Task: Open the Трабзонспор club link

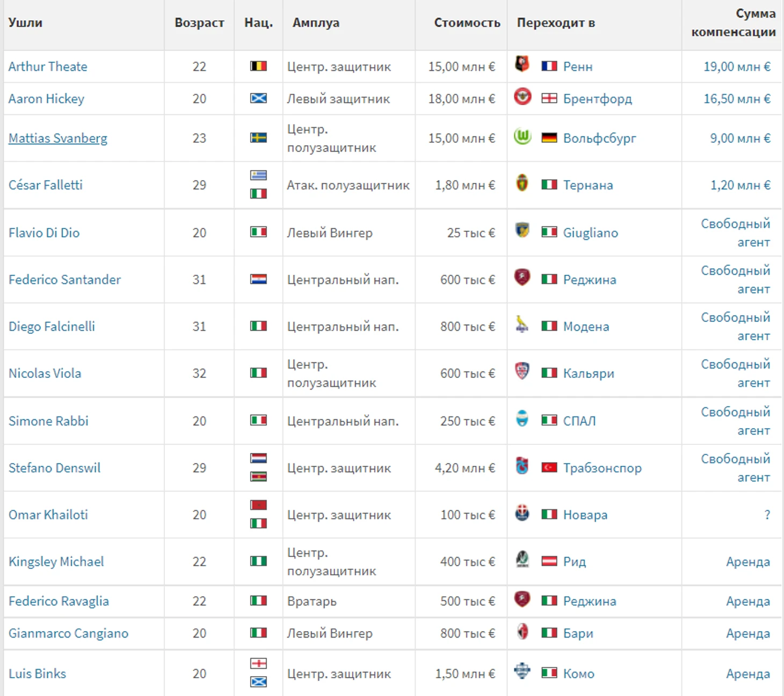Action: (602, 468)
